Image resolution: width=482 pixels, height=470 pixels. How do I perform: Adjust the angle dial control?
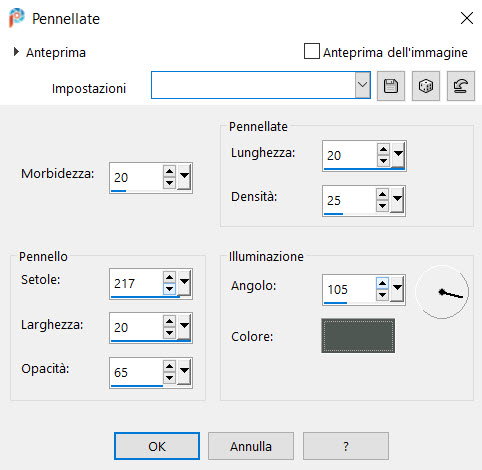pos(442,292)
